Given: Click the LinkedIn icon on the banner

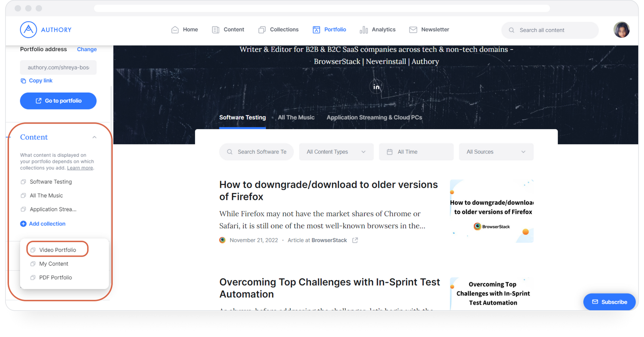Looking at the screenshot, I should coord(376,87).
